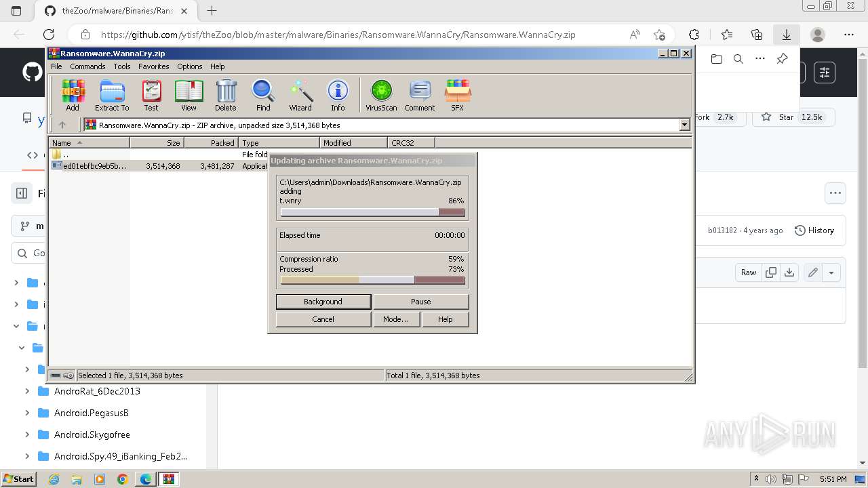Open Internet Explorer from taskbar
The width and height of the screenshot is (868, 488).
[x=54, y=479]
